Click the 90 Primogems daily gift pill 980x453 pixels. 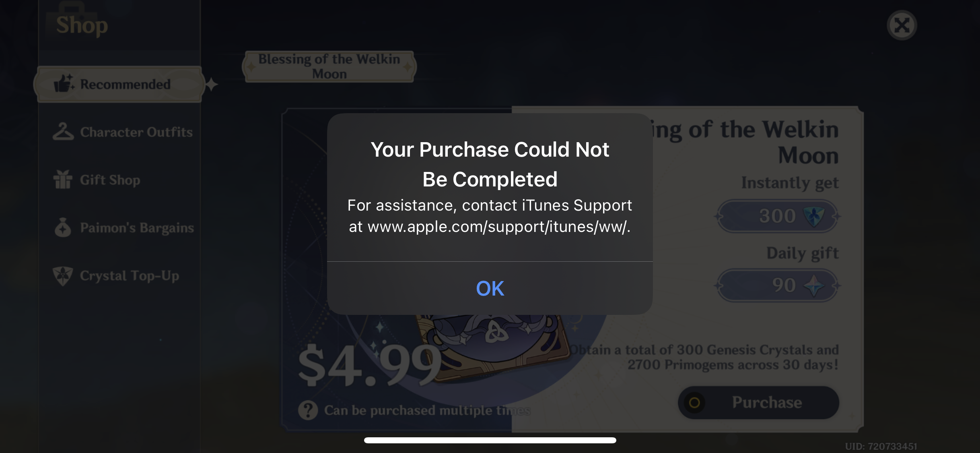pyautogui.click(x=778, y=285)
